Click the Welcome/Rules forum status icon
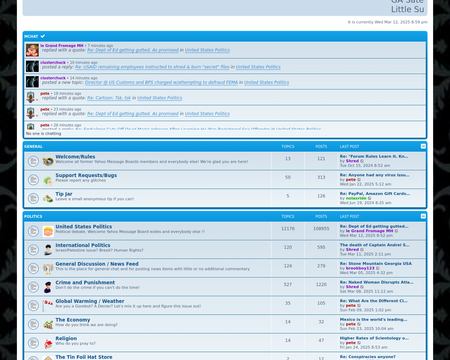Screen dimensions: 450x360 [x=33, y=161]
